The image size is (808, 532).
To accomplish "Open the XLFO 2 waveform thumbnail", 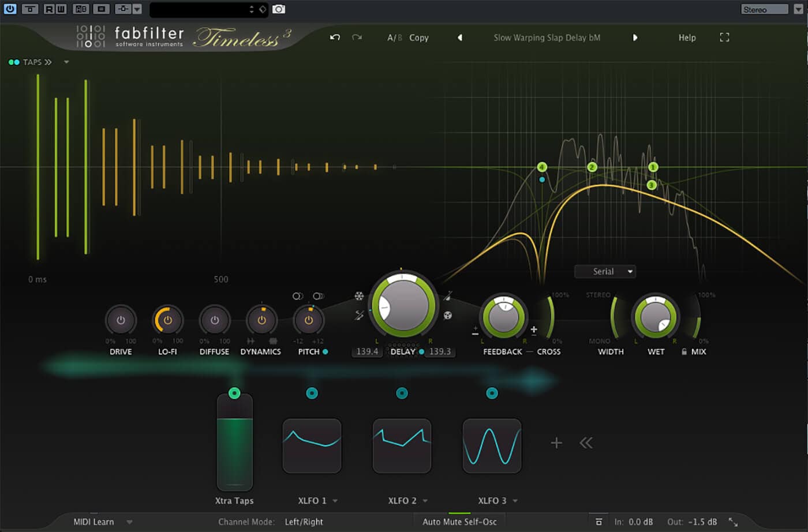I will coord(402,446).
